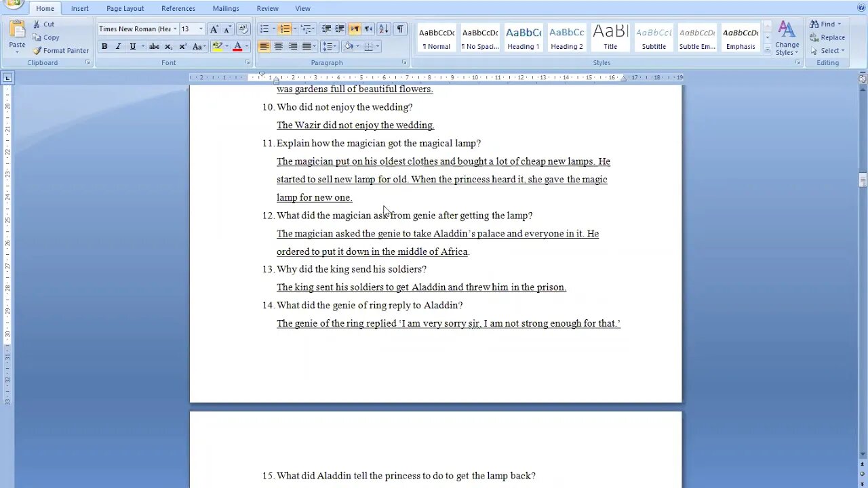Screen dimensions: 868x488
Task: Expand the Styles gallery More button
Action: 768,50
